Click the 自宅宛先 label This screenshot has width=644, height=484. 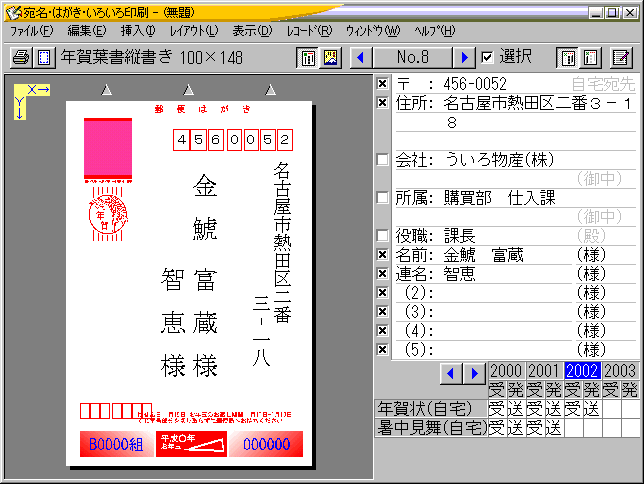click(603, 84)
